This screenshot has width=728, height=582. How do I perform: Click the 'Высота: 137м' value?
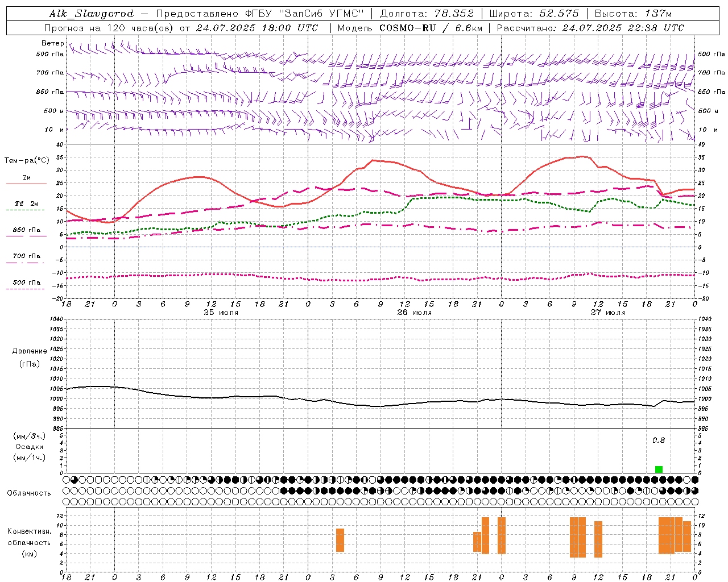point(633,14)
